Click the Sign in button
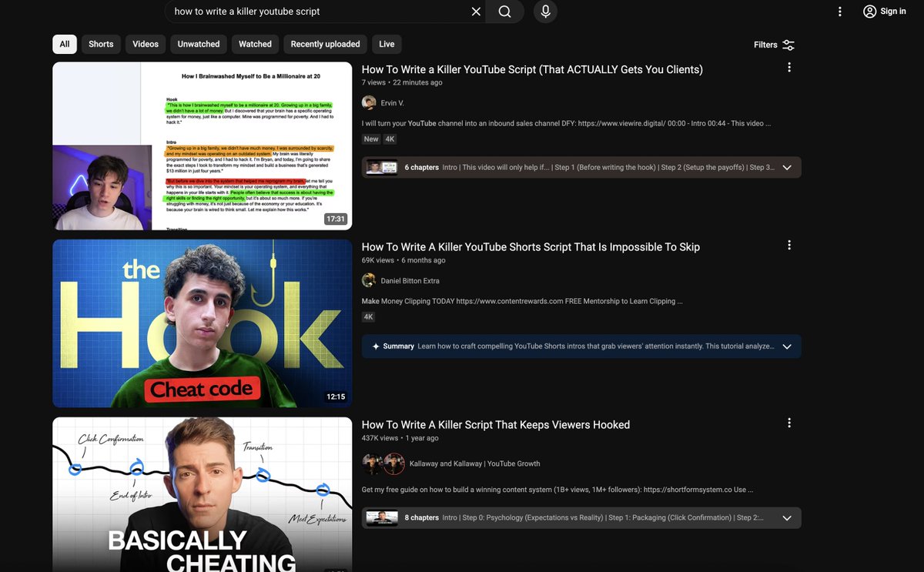Viewport: 924px width, 572px height. [x=885, y=12]
